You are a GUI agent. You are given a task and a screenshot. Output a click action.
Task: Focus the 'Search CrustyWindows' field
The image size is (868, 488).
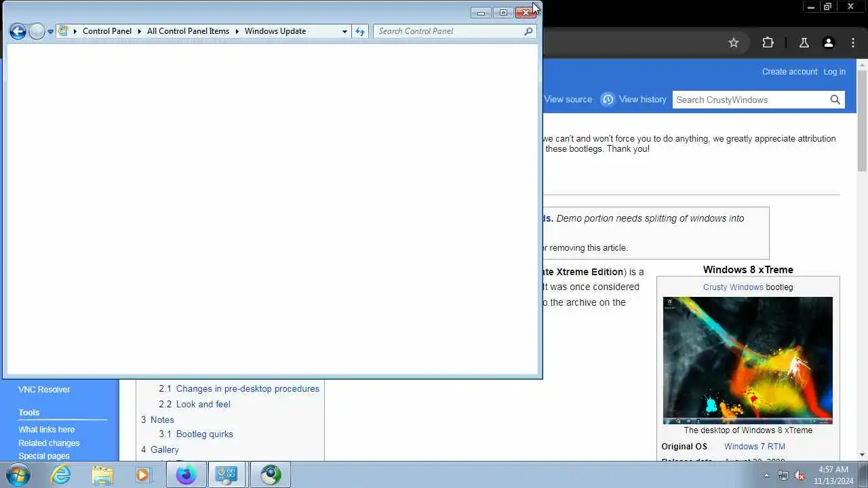pyautogui.click(x=750, y=100)
